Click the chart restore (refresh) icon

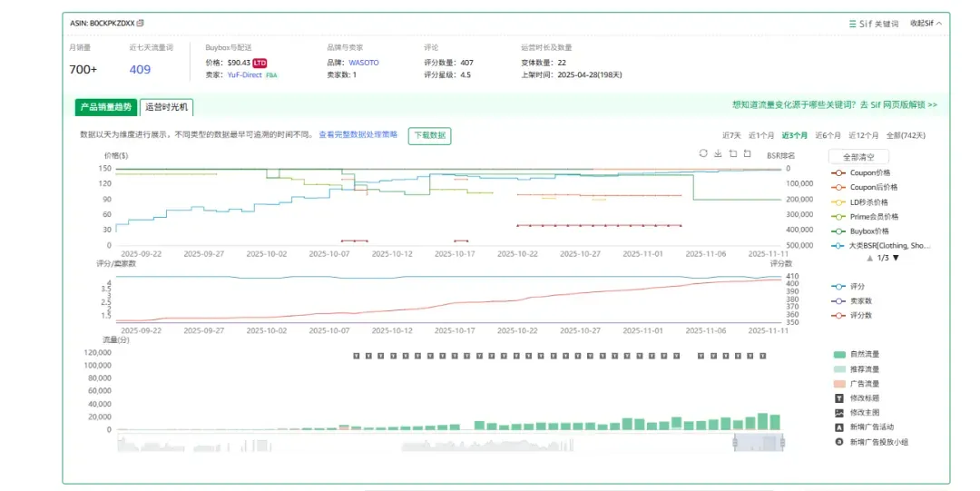click(x=703, y=153)
